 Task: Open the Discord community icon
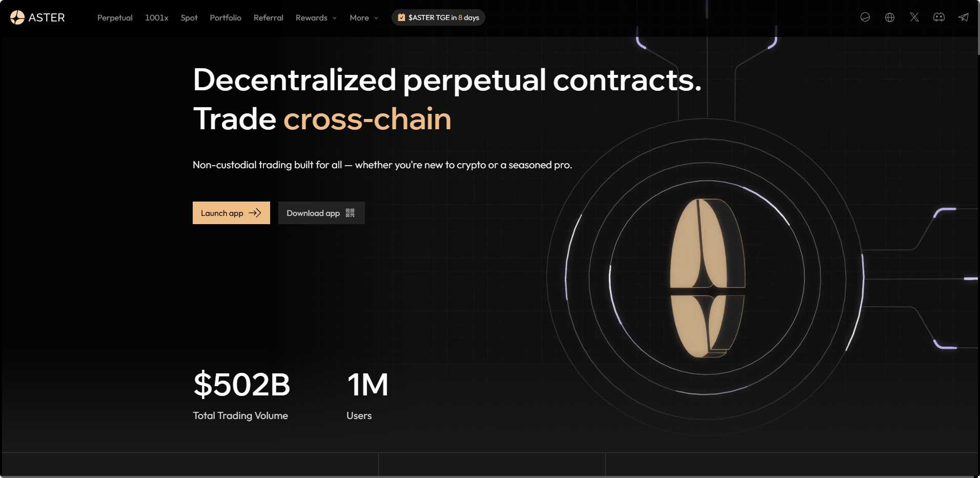939,17
